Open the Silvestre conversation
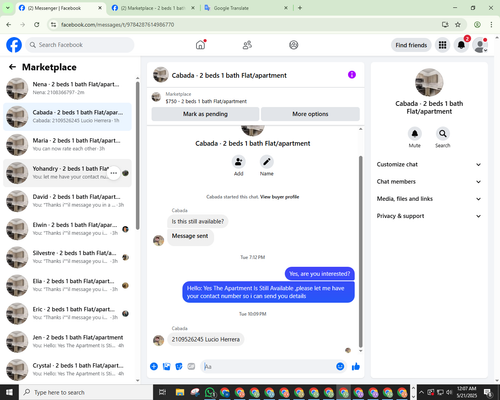 pos(67,257)
